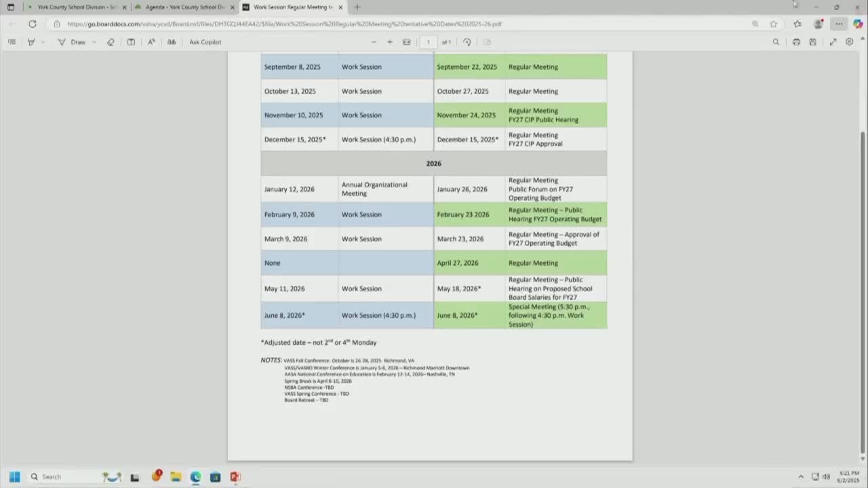Viewport: 868px width, 488px height.
Task: Open a new browser tab
Action: [357, 7]
